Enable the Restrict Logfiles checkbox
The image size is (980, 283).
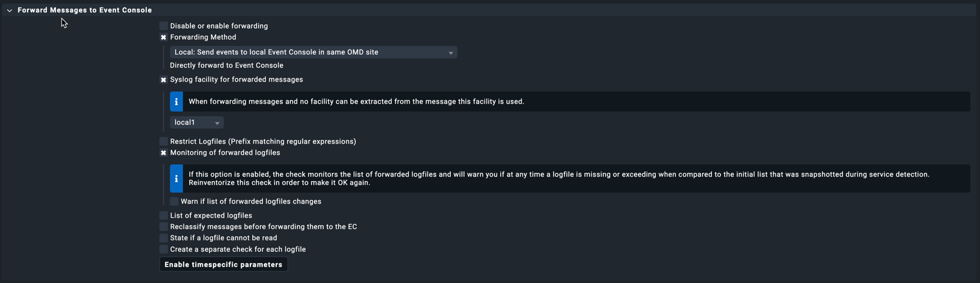(163, 141)
